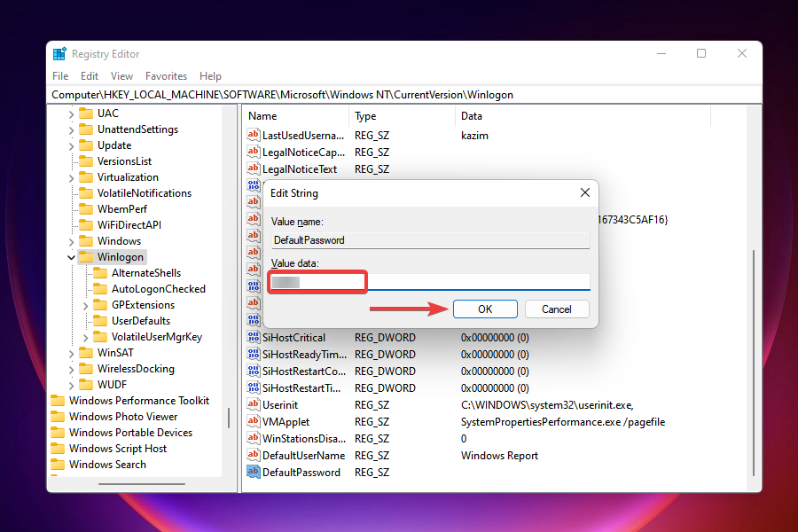Screen dimensions: 798x532
Task: Open the Favorites menu
Action: pyautogui.click(x=166, y=76)
